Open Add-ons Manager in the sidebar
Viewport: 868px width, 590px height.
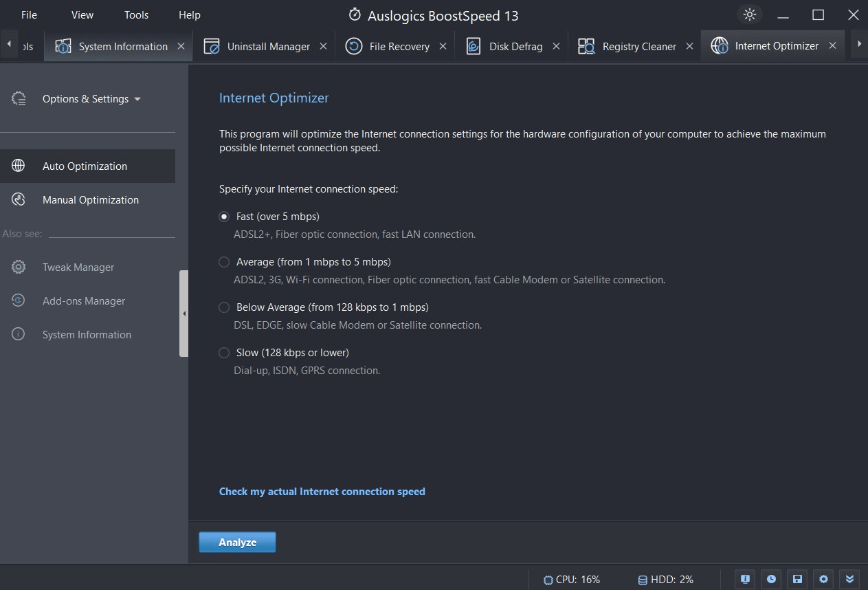(x=83, y=301)
